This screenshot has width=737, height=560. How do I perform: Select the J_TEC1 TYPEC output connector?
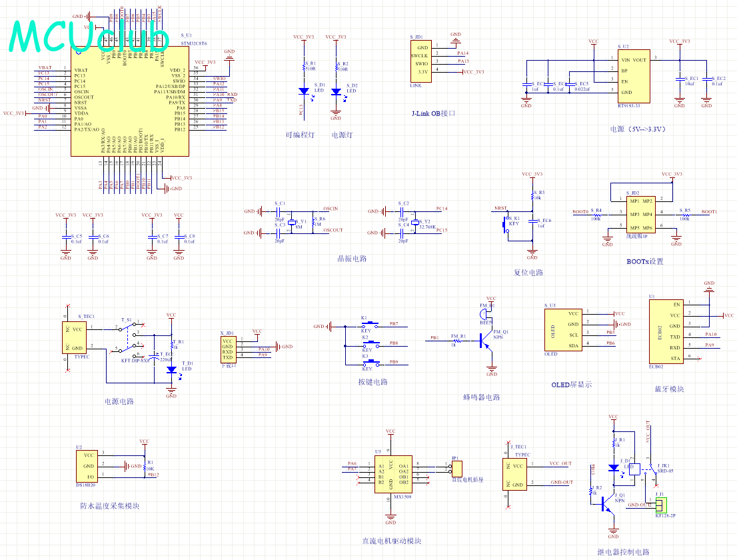point(514,475)
